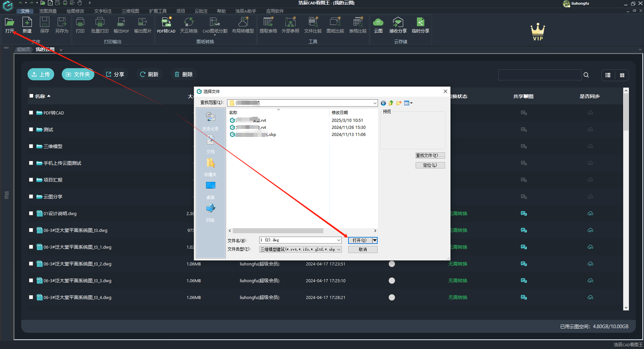
Task: Click the 输出图片 export image icon
Action: [143, 25]
